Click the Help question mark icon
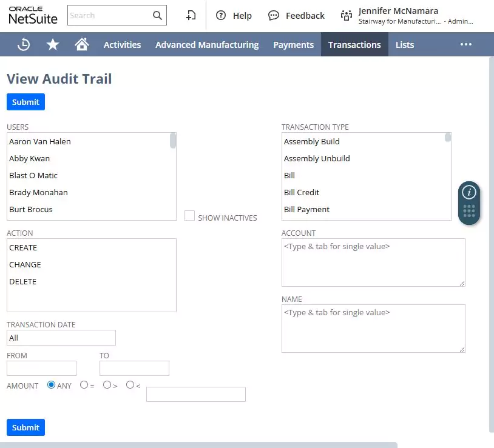 point(221,15)
